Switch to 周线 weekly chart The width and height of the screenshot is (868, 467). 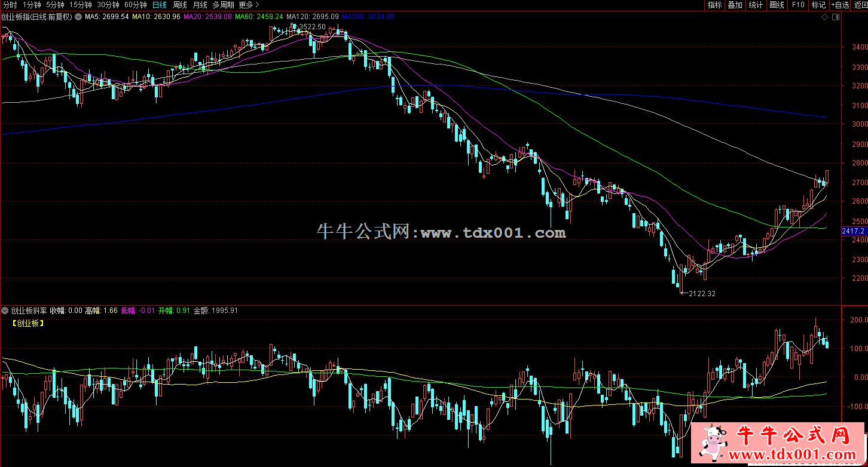point(180,5)
